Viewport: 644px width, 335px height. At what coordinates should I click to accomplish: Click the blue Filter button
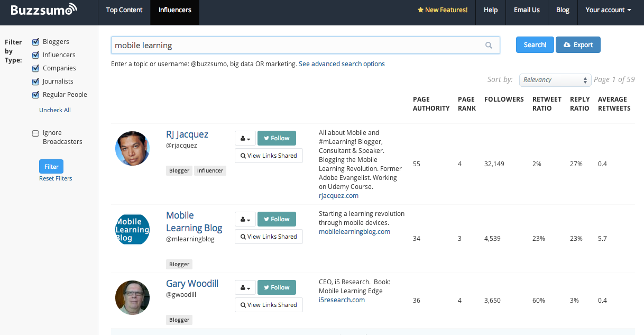point(51,167)
